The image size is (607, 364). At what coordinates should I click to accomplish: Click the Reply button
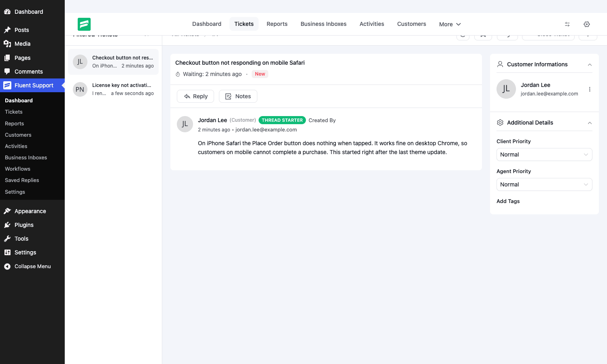(x=195, y=96)
